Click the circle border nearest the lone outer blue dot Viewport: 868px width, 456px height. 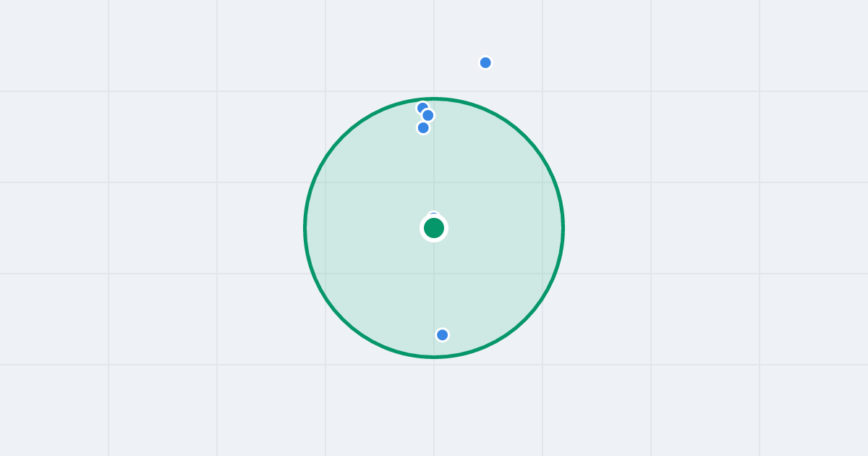(472, 104)
